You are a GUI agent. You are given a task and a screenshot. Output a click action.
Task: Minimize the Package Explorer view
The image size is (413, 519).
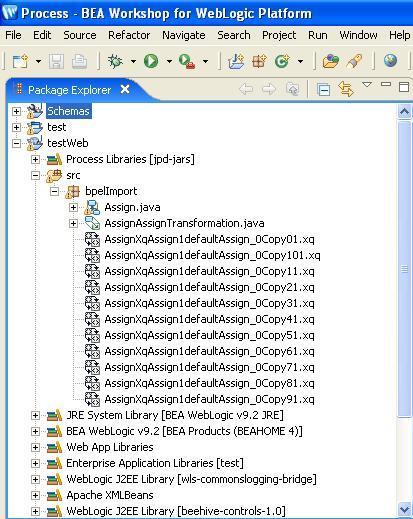click(386, 84)
